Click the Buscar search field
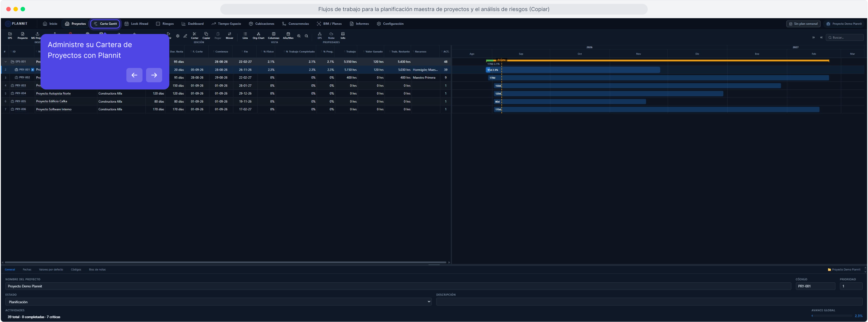Image resolution: width=868 pixels, height=322 pixels. pyautogui.click(x=845, y=38)
